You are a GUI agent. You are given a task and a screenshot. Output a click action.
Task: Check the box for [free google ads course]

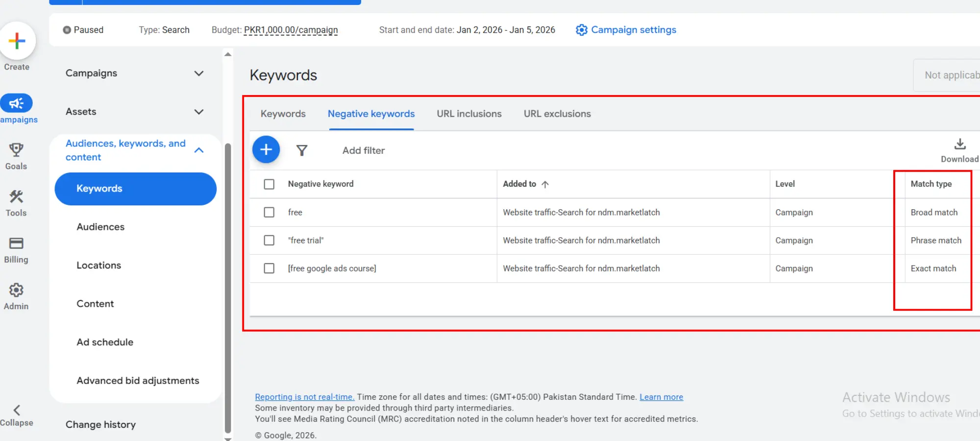269,268
